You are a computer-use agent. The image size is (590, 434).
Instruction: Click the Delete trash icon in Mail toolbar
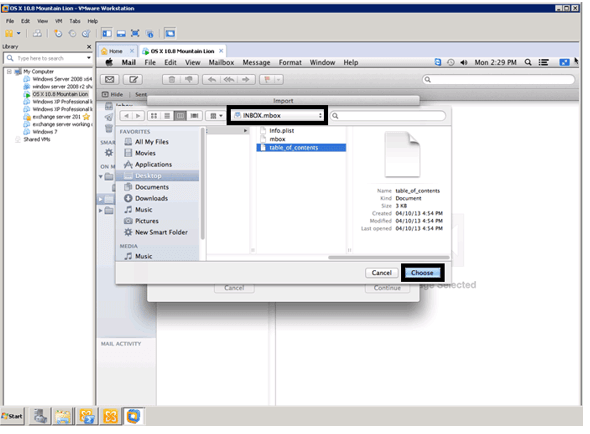coord(172,79)
